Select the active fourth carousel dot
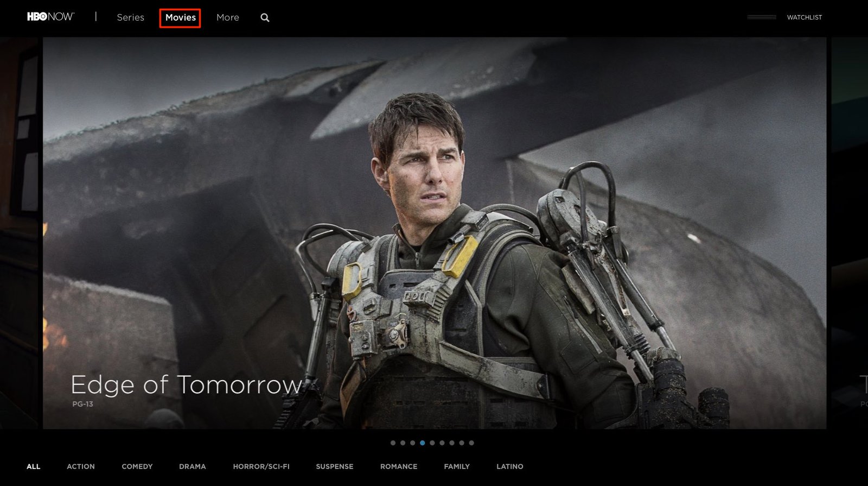Screen dimensions: 868x486 pos(422,443)
